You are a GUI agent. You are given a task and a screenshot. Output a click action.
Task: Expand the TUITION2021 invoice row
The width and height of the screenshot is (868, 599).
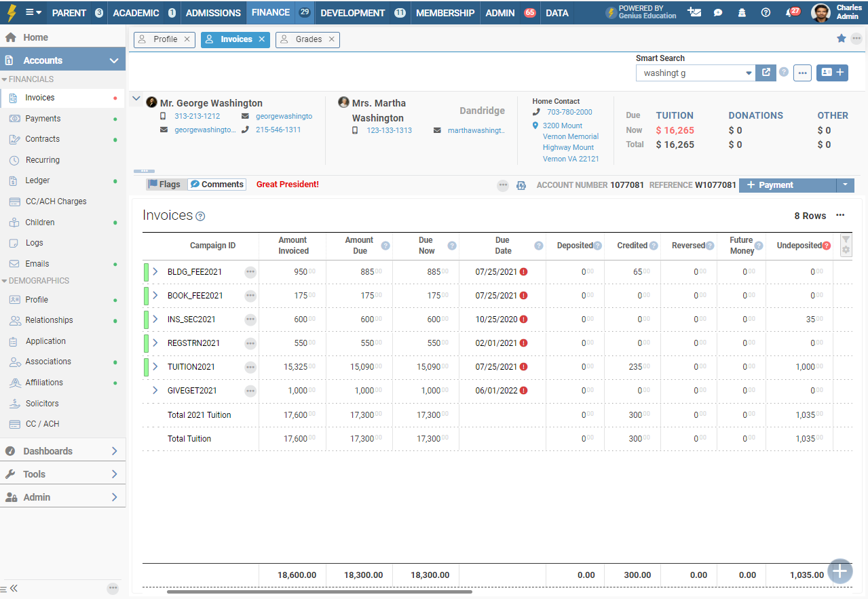[155, 367]
